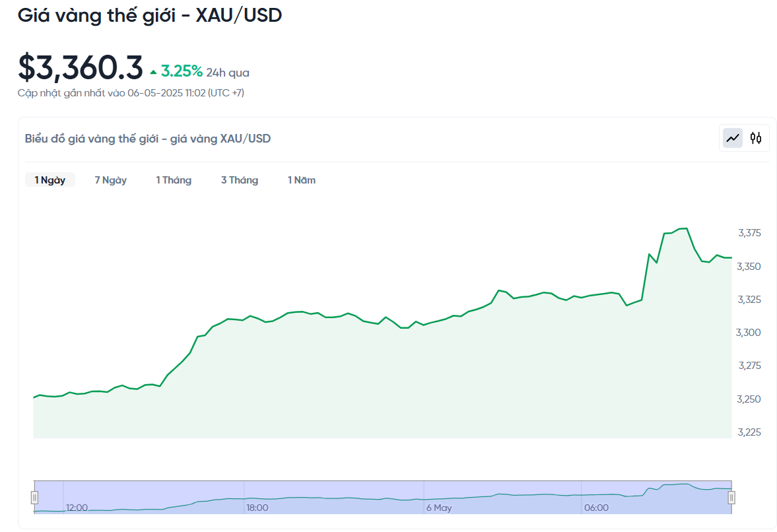The image size is (777, 532).
Task: Click the 3.25% price change value
Action: [182, 72]
